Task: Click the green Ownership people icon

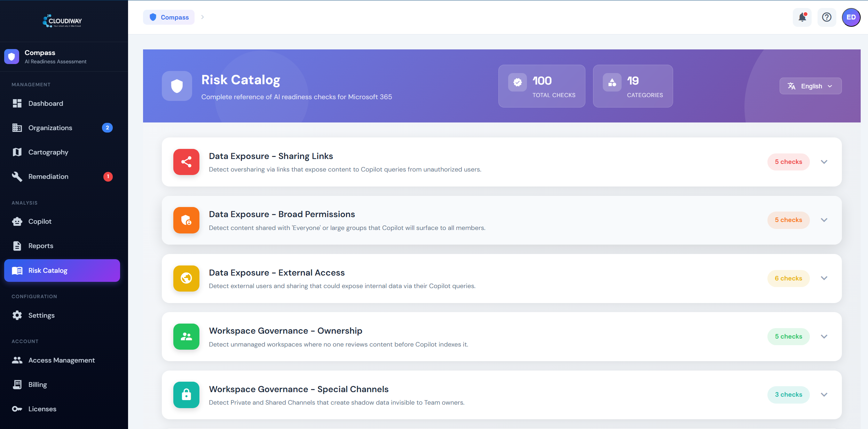Action: 186,336
